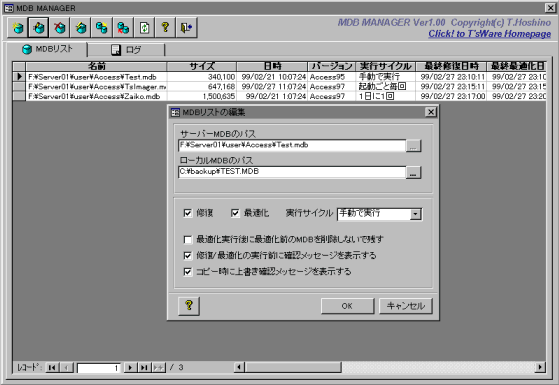Screen dimensions: 559x385
Task: Click the edit MDB entry toolbar icon
Action: tap(39, 27)
